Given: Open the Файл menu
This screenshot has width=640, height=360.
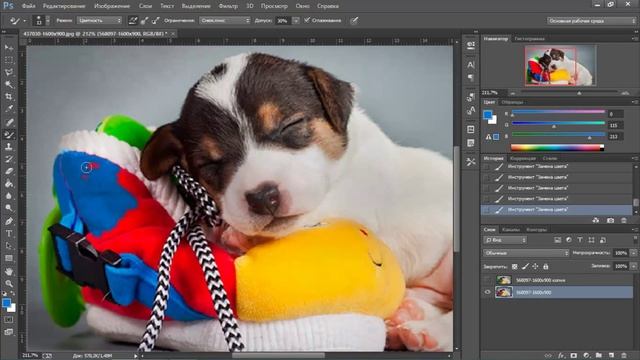Looking at the screenshot, I should point(28,6).
